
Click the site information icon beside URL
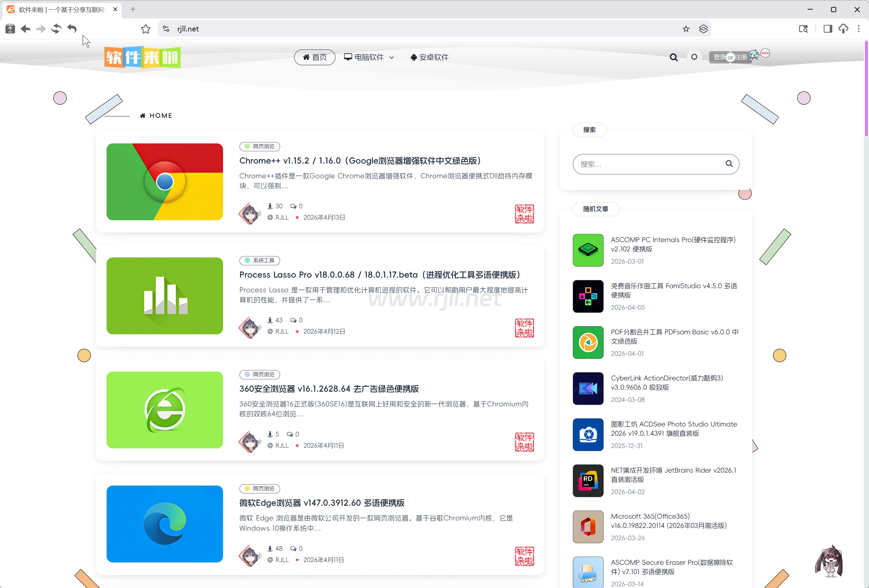pyautogui.click(x=166, y=29)
